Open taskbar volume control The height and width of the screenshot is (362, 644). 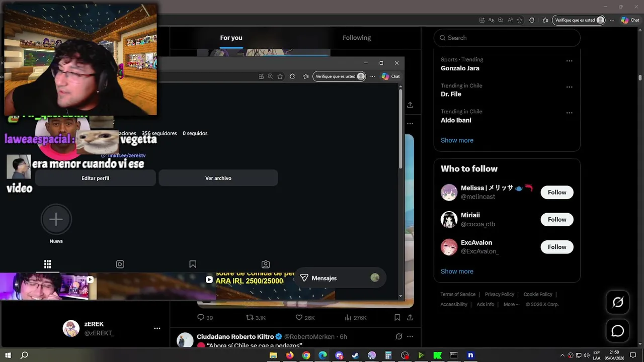(x=586, y=355)
